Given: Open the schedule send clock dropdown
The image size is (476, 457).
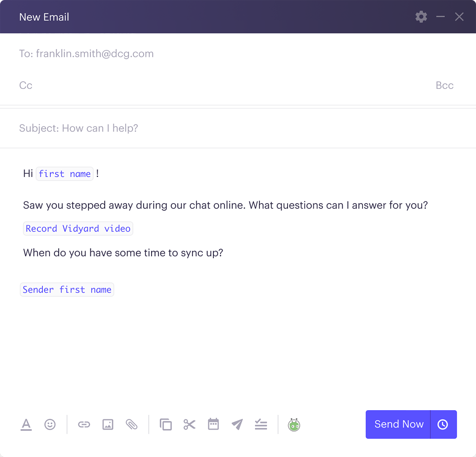Looking at the screenshot, I should coord(443,424).
